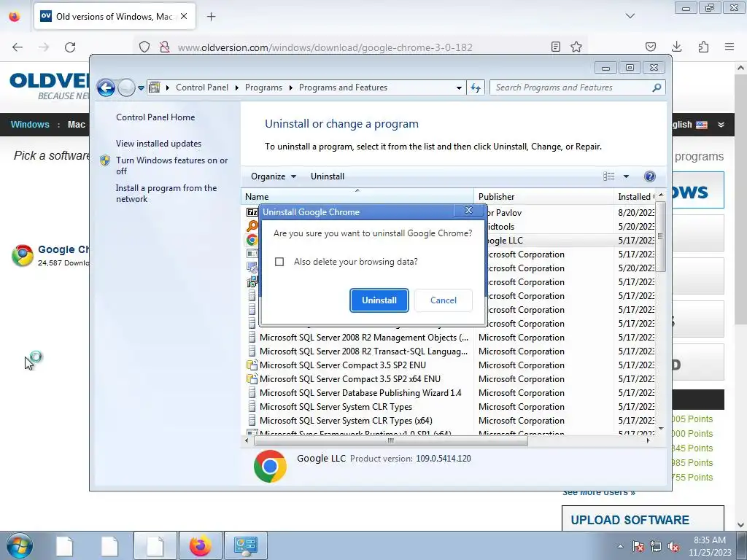Sort by Name column header
Screen dimensions: 747x560
pos(357,197)
